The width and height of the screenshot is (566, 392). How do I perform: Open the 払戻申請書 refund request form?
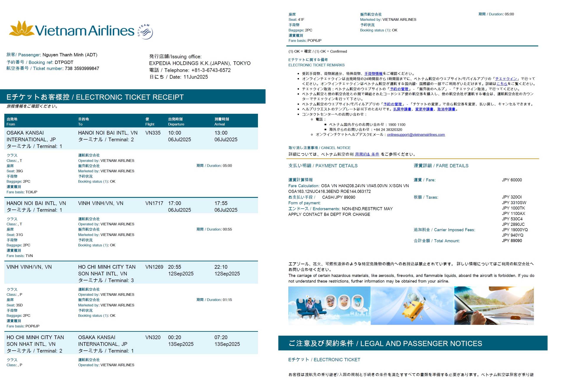(x=402, y=109)
